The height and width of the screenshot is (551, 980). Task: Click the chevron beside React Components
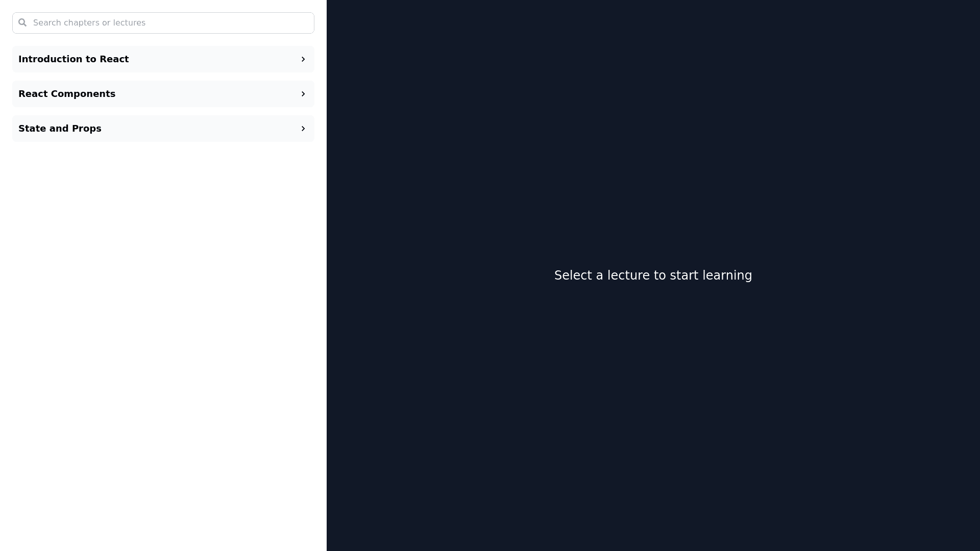[x=303, y=94]
